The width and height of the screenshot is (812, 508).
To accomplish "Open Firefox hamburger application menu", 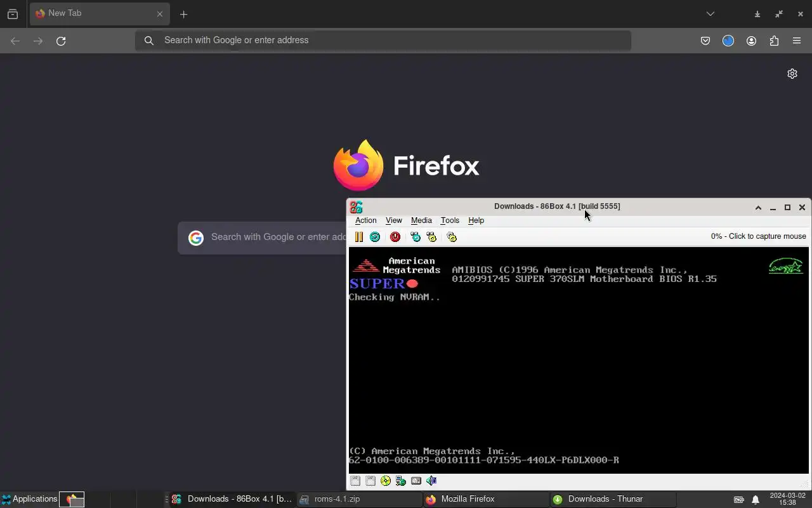I will click(x=797, y=41).
